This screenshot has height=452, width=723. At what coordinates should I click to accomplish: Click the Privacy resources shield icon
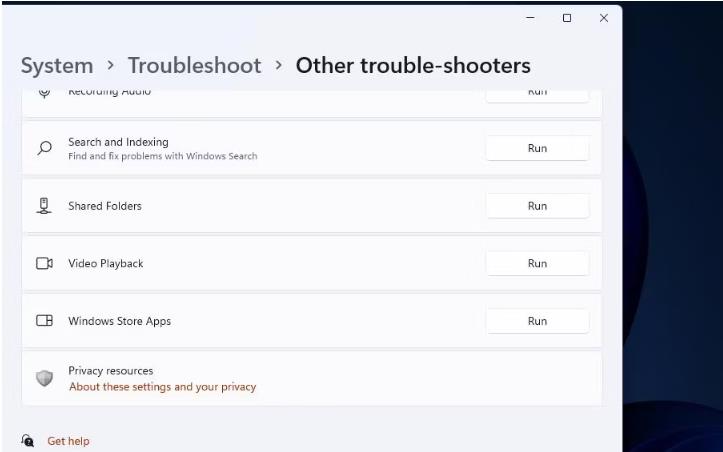pyautogui.click(x=44, y=378)
